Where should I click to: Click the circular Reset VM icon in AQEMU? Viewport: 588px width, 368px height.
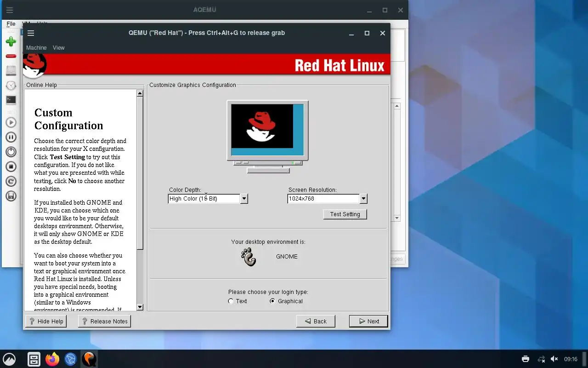click(x=11, y=181)
